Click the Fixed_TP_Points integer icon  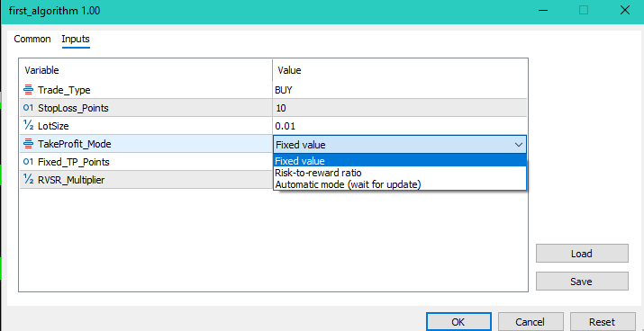pyautogui.click(x=28, y=162)
